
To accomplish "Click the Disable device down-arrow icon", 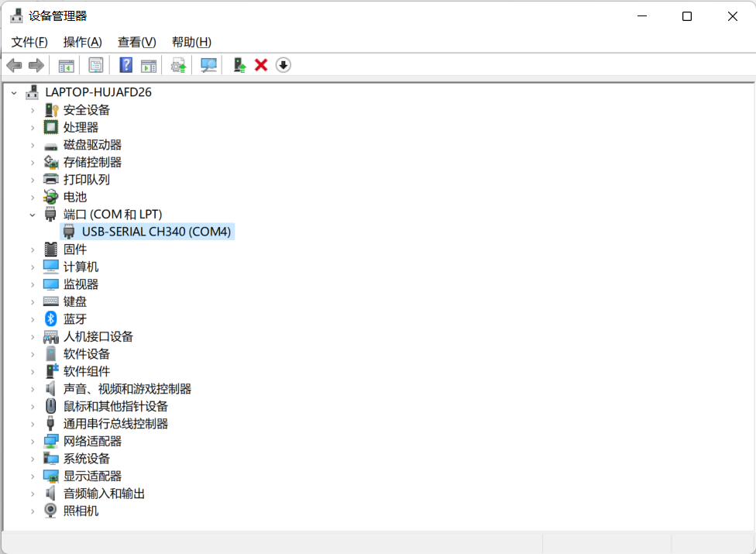I will pos(283,65).
